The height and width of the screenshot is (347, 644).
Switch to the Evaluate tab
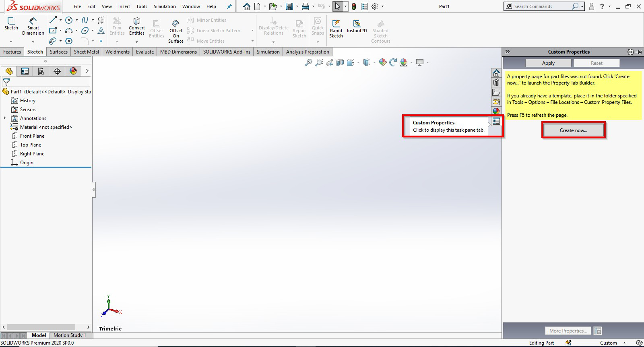coord(145,52)
